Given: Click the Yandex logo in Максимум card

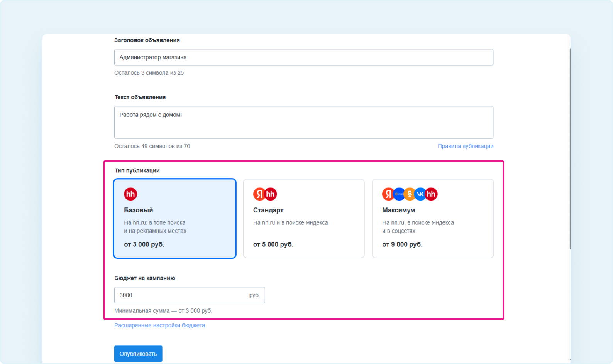Looking at the screenshot, I should click(388, 194).
